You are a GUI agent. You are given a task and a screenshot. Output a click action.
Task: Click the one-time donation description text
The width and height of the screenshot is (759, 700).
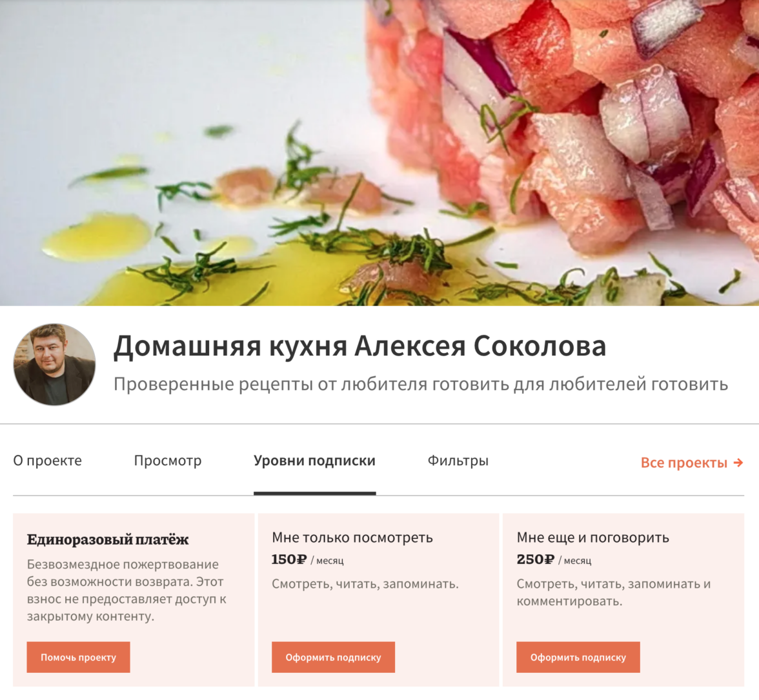[x=126, y=590]
